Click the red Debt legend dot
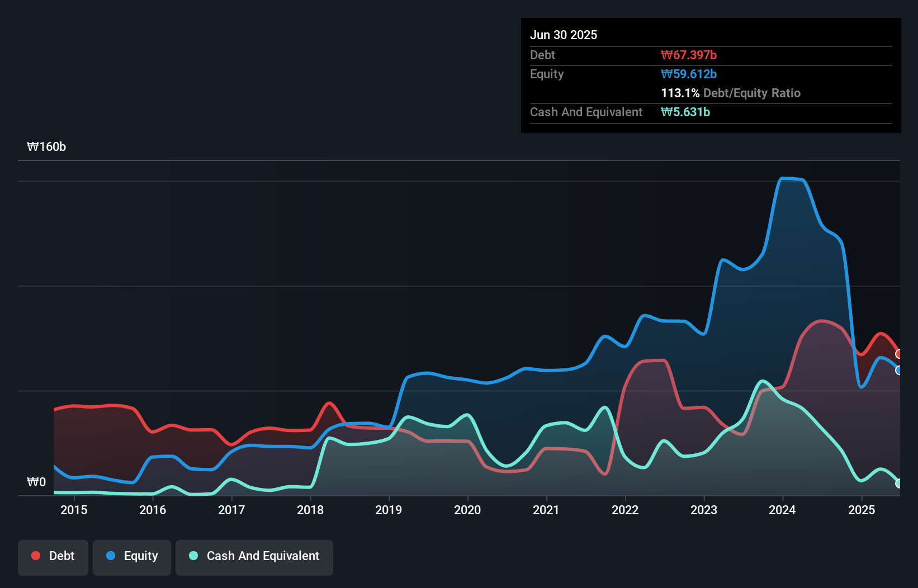Screen dimensions: 918x588 click(36, 556)
